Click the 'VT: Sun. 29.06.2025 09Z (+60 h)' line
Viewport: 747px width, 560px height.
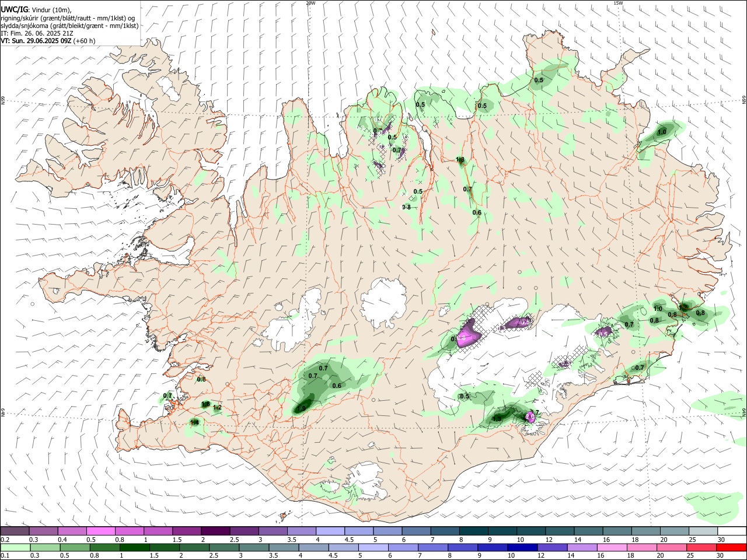48,41
